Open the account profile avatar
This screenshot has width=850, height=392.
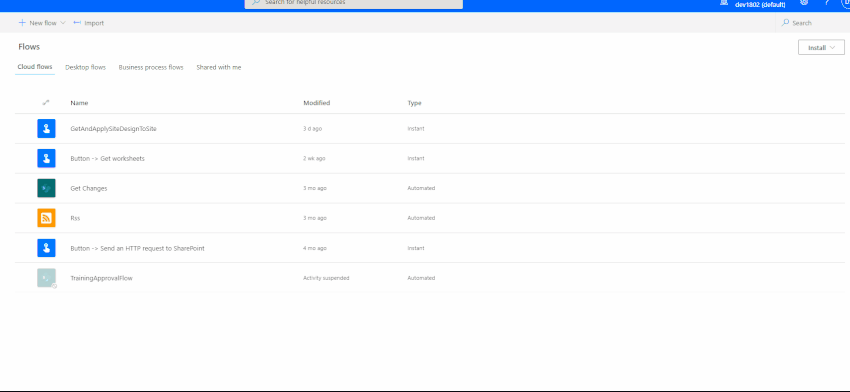coord(846,3)
